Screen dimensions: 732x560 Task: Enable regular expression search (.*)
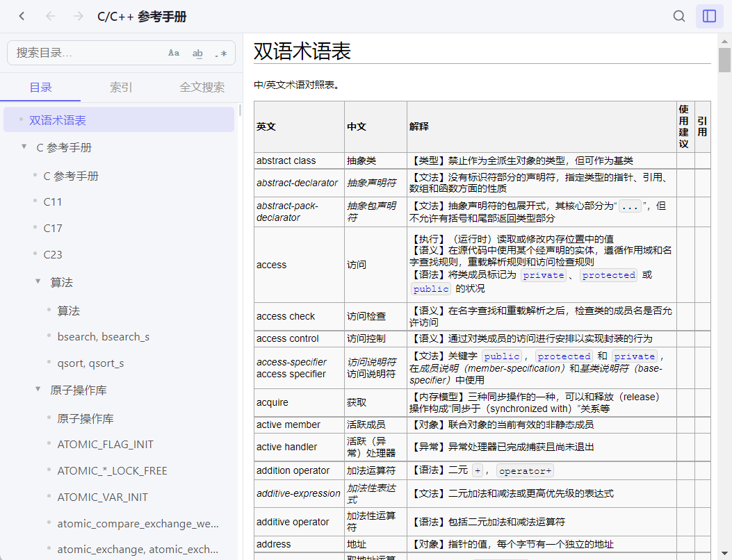pyautogui.click(x=220, y=53)
